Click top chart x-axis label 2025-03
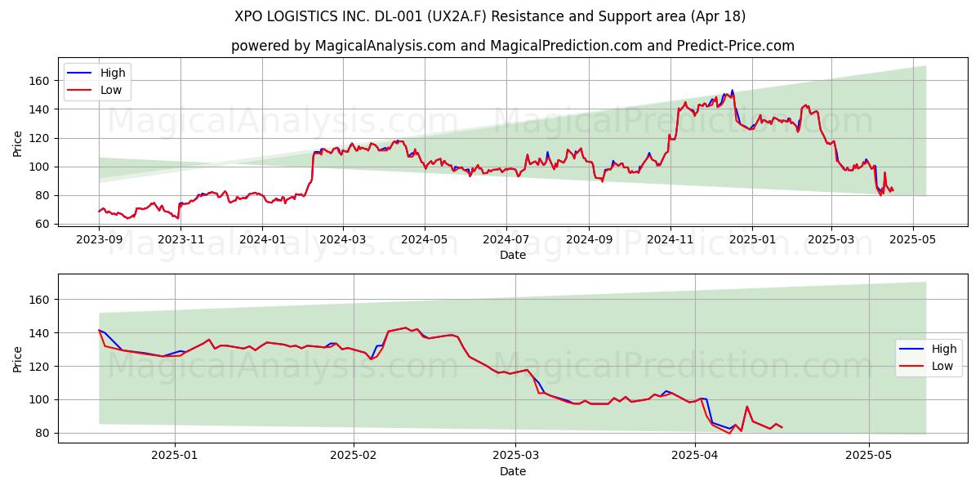The height and width of the screenshot is (490, 980). [831, 240]
